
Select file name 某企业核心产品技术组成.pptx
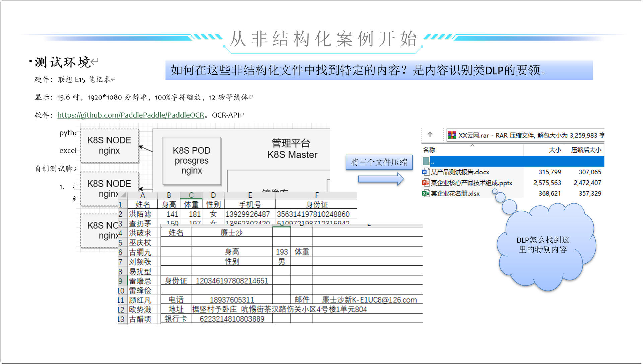pyautogui.click(x=472, y=183)
